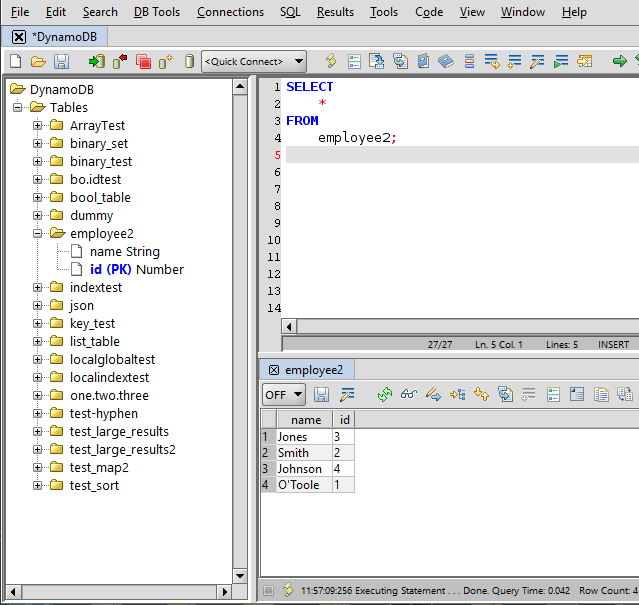Viewport: 639px width, 605px height.
Task: Expand the json table node
Action: click(x=37, y=306)
